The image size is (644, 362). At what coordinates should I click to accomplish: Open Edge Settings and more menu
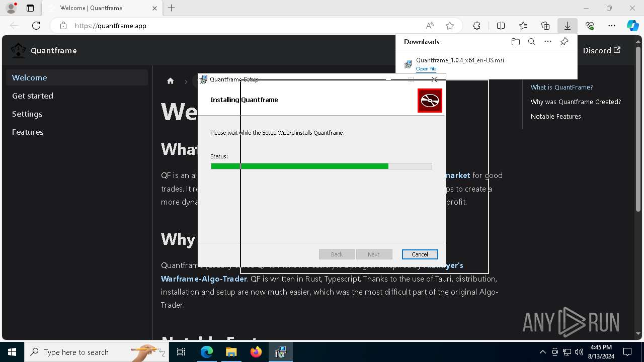coord(612,26)
